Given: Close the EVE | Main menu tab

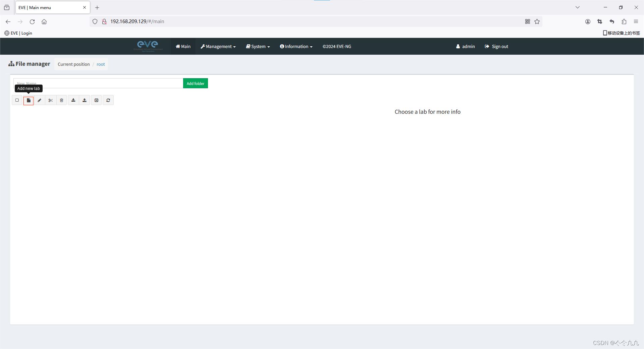Looking at the screenshot, I should 85,7.
